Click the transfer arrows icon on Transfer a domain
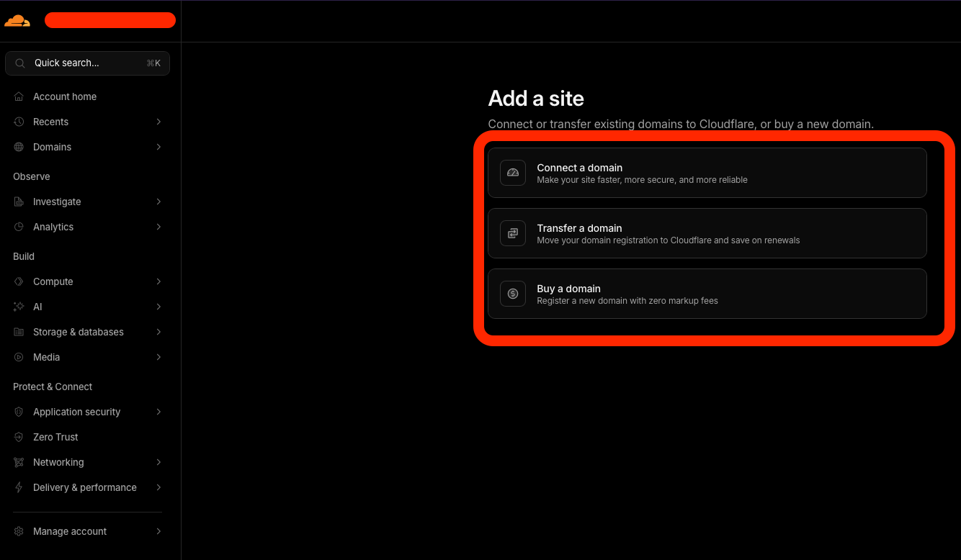Image resolution: width=961 pixels, height=560 pixels. (513, 233)
